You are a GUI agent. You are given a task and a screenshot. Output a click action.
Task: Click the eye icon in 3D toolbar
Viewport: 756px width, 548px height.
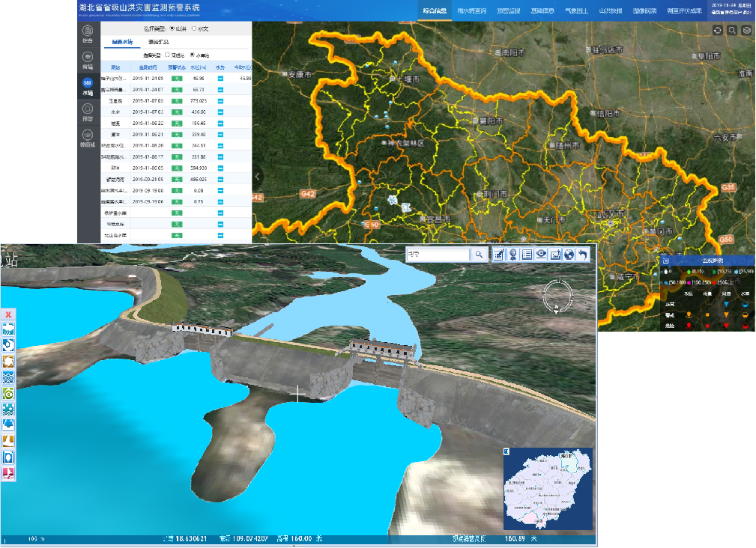[x=540, y=255]
